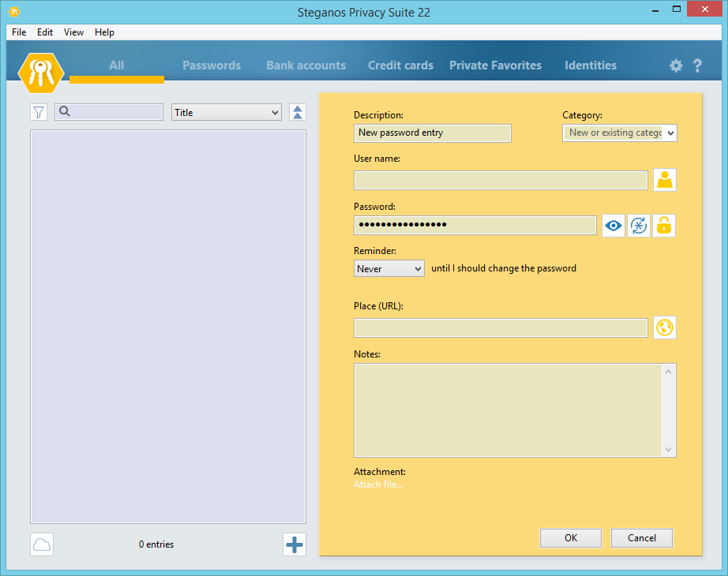Open the Help menu

(x=104, y=32)
